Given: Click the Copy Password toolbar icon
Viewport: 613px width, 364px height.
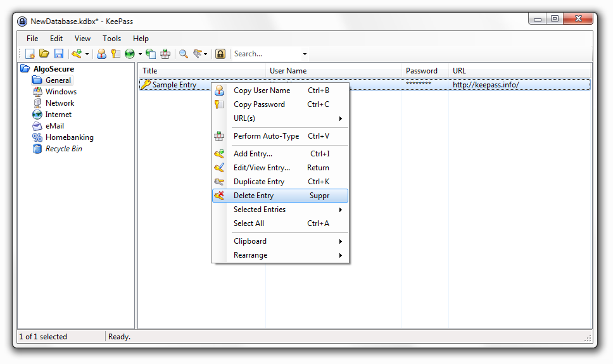Looking at the screenshot, I should (116, 54).
